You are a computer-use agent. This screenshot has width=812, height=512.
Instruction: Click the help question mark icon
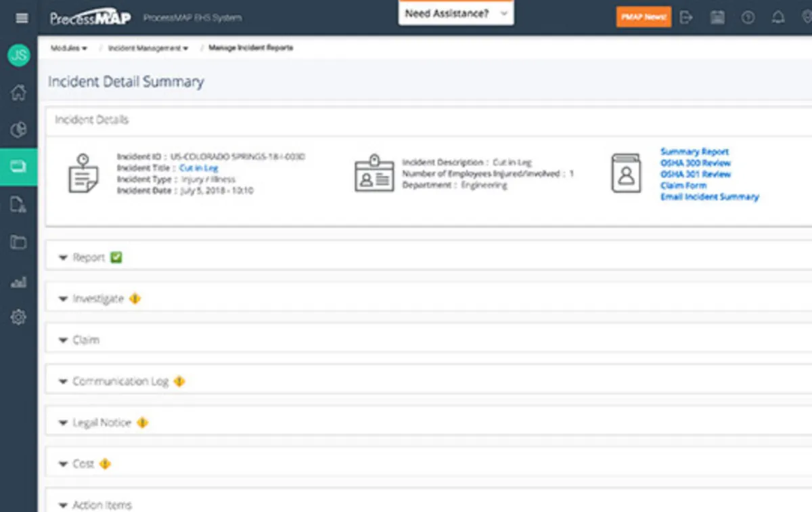click(748, 18)
